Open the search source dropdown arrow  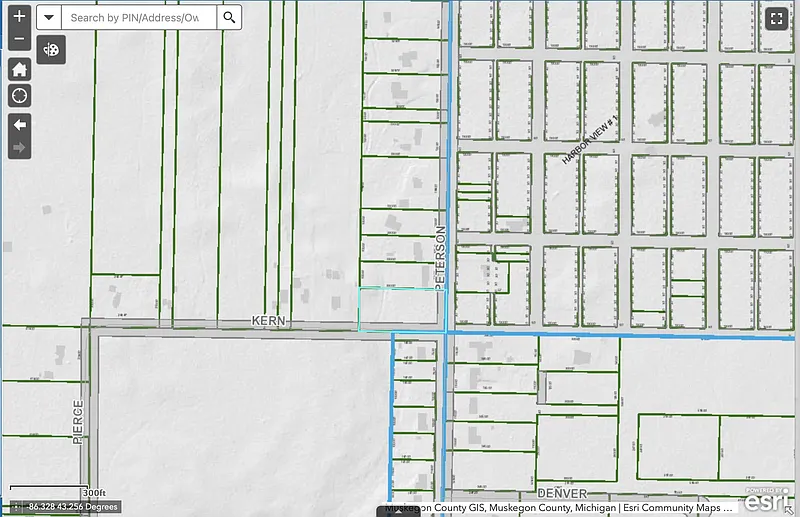click(x=49, y=17)
